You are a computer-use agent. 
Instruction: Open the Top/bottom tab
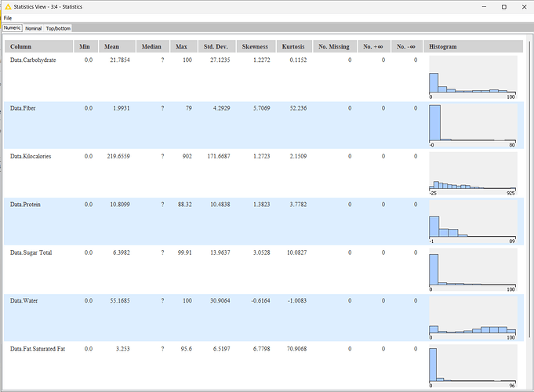pyautogui.click(x=58, y=28)
